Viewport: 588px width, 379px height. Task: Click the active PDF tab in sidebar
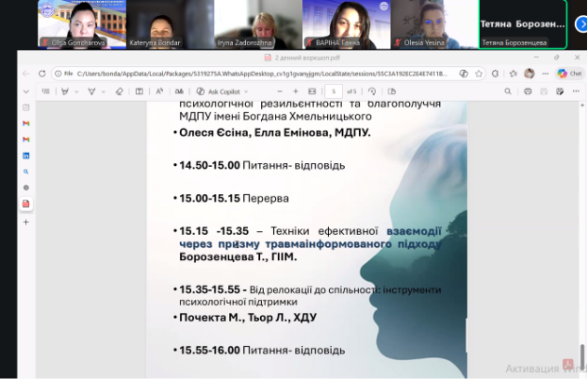click(25, 204)
